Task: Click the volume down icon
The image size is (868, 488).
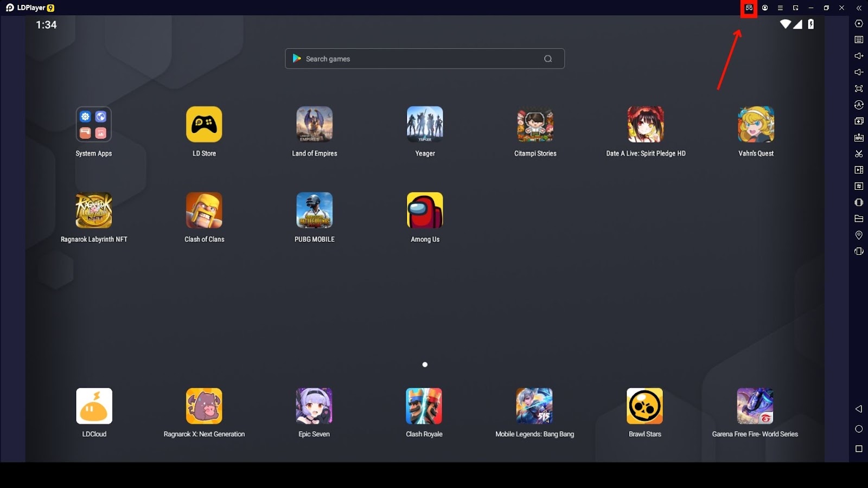Action: coord(859,72)
